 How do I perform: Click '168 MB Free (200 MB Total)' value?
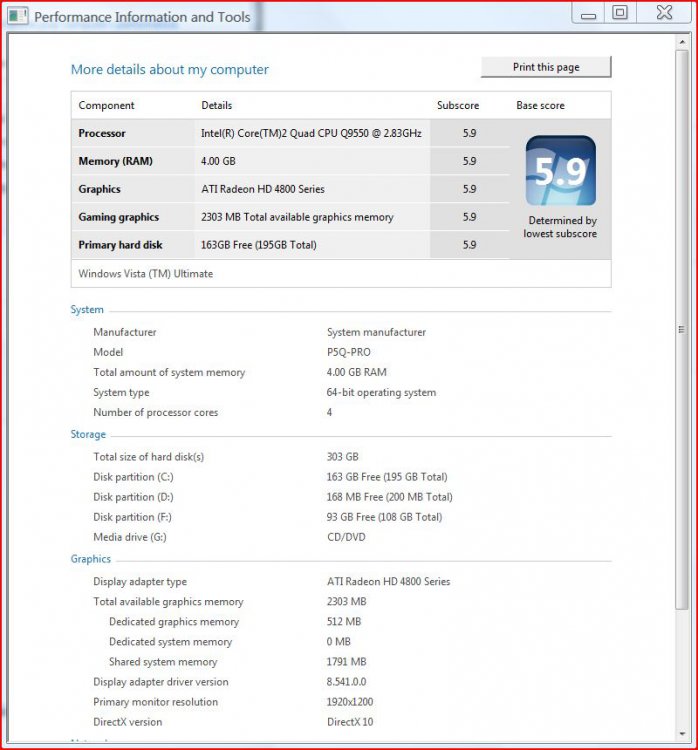[389, 497]
